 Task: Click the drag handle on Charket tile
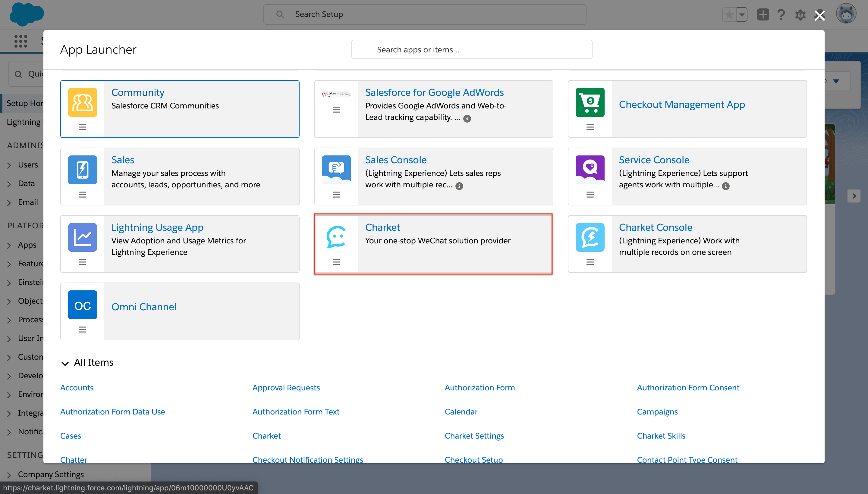(x=336, y=262)
